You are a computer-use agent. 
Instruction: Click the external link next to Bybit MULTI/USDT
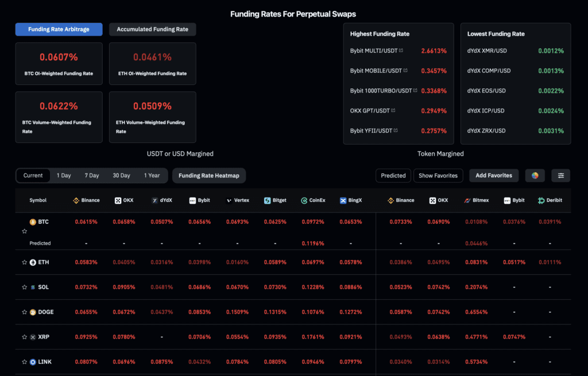[400, 51]
